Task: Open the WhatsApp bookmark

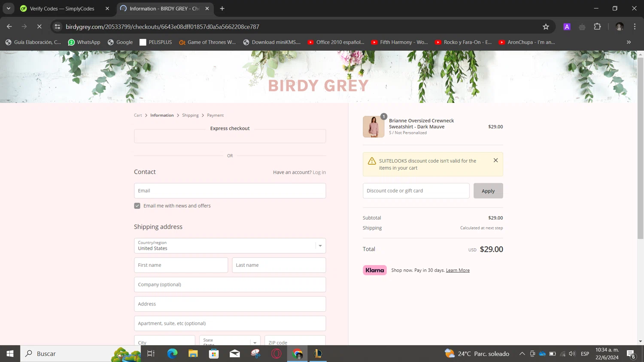Action: [x=84, y=42]
